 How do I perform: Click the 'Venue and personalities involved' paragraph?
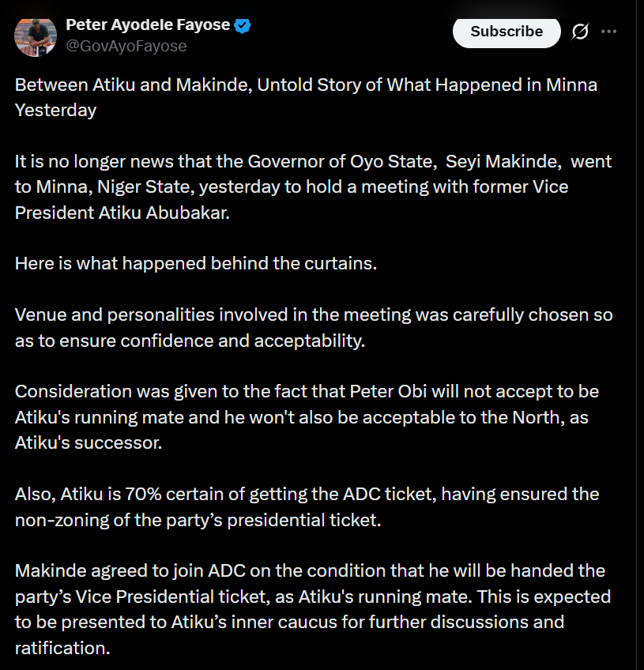tap(313, 326)
